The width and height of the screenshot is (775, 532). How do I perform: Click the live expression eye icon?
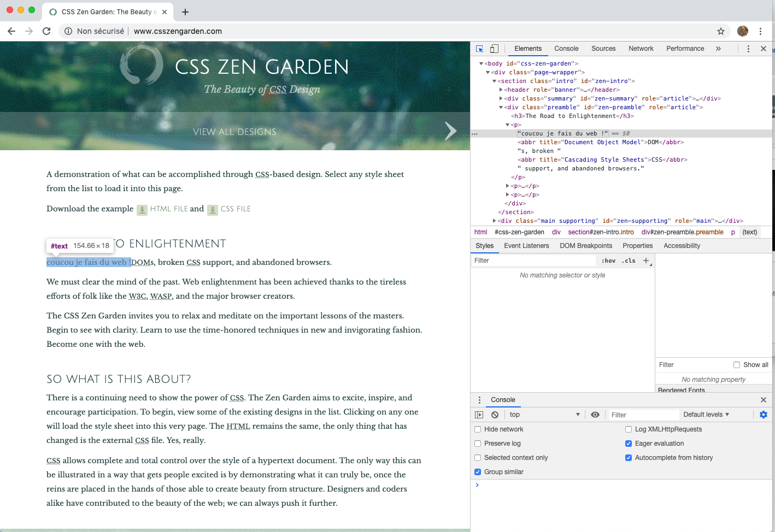(x=595, y=415)
